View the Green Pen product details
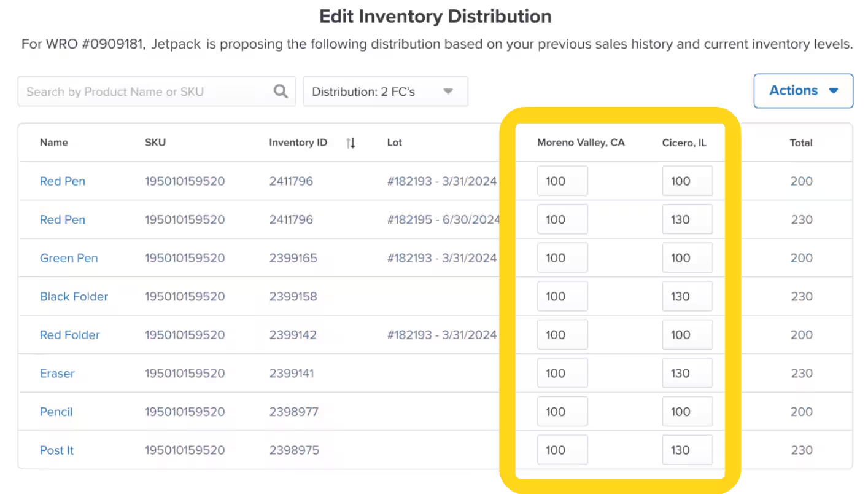Screen dimensions: 868x494 point(69,258)
